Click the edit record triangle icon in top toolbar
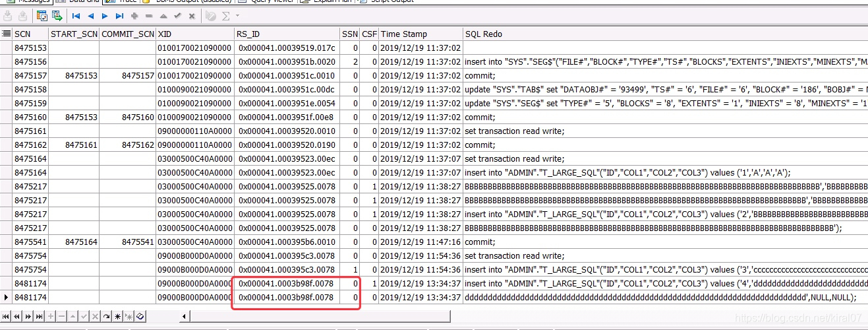Viewport: 868px width, 330px height. (x=163, y=15)
